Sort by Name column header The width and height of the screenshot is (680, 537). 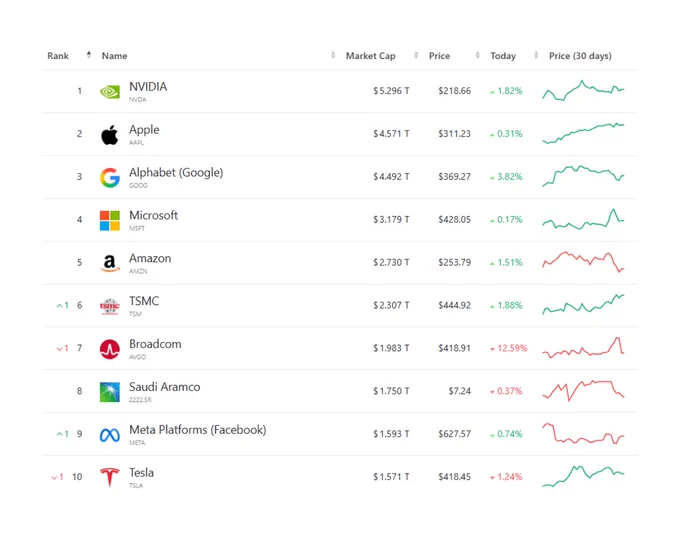[114, 56]
